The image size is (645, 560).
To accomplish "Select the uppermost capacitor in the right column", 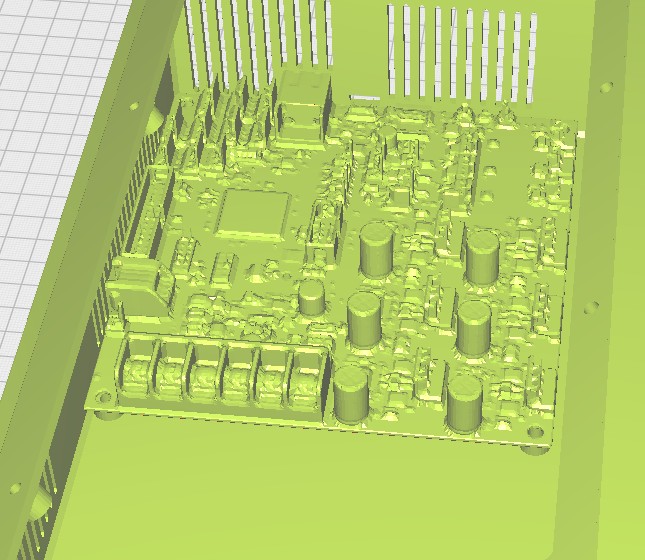I will (x=481, y=254).
